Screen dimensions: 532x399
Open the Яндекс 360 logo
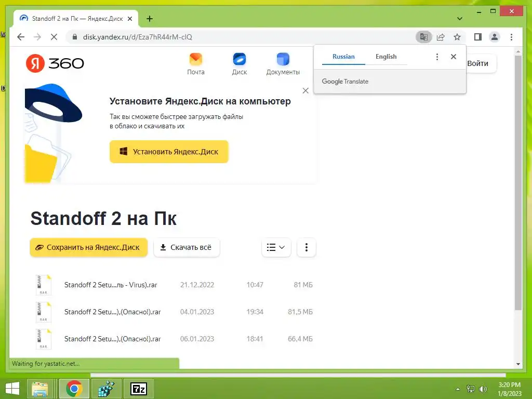point(55,63)
